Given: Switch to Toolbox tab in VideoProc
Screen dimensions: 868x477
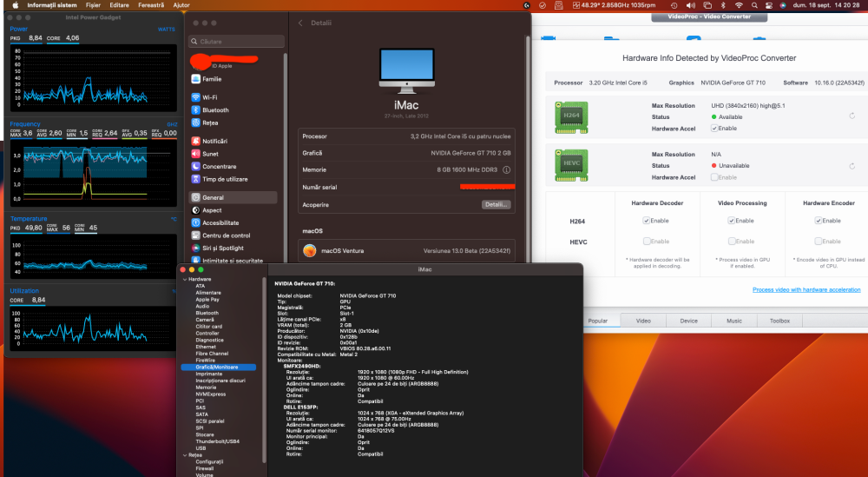Looking at the screenshot, I should tap(779, 321).
